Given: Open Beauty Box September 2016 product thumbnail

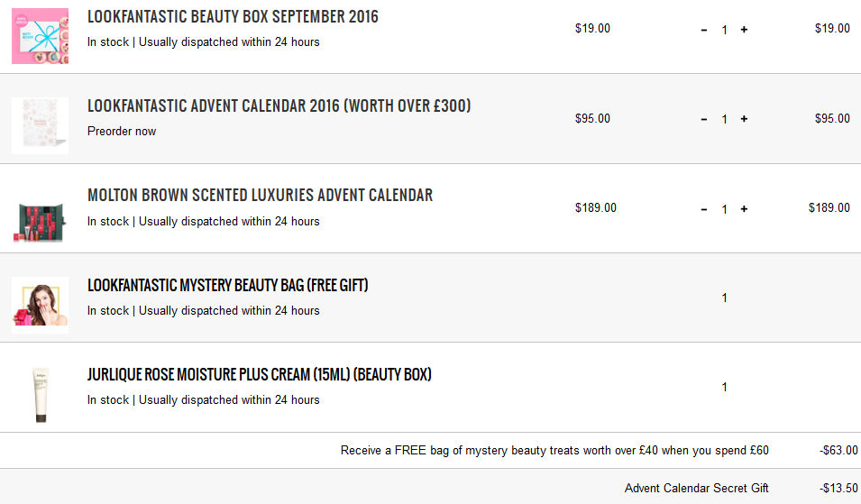Looking at the screenshot, I should coord(40,36).
